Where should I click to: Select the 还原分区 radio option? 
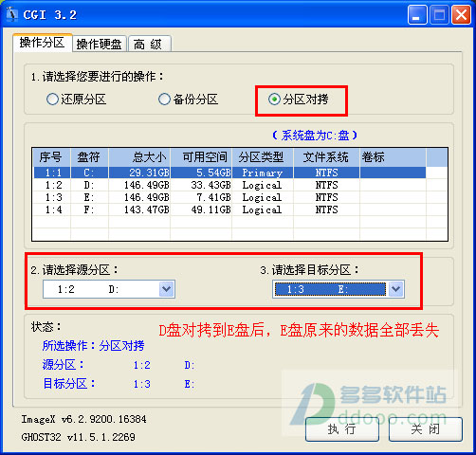(76, 100)
